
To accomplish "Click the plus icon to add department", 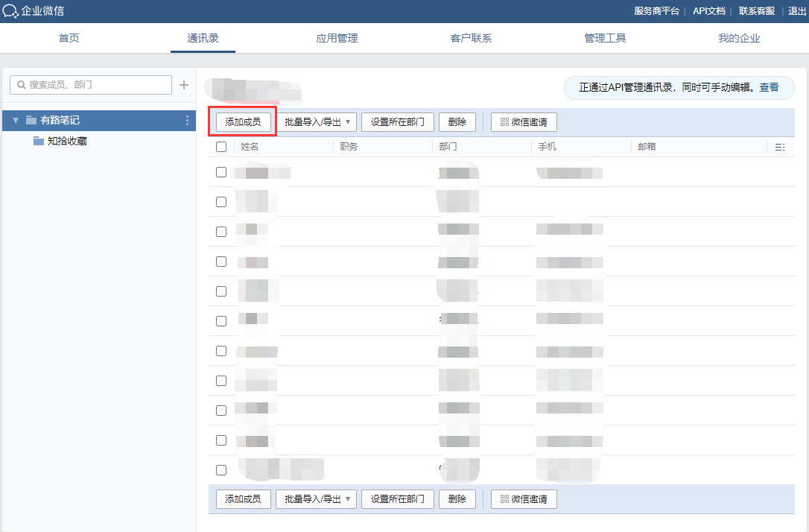I will click(x=184, y=85).
